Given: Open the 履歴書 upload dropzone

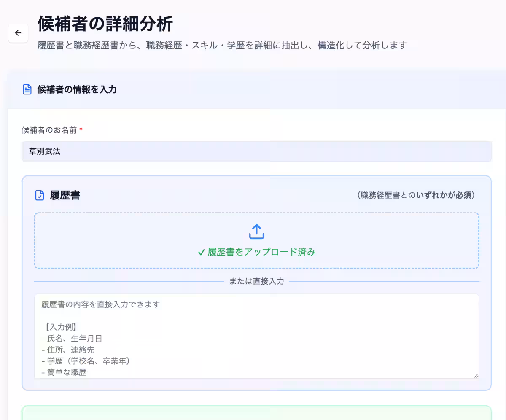Looking at the screenshot, I should click(x=256, y=240).
